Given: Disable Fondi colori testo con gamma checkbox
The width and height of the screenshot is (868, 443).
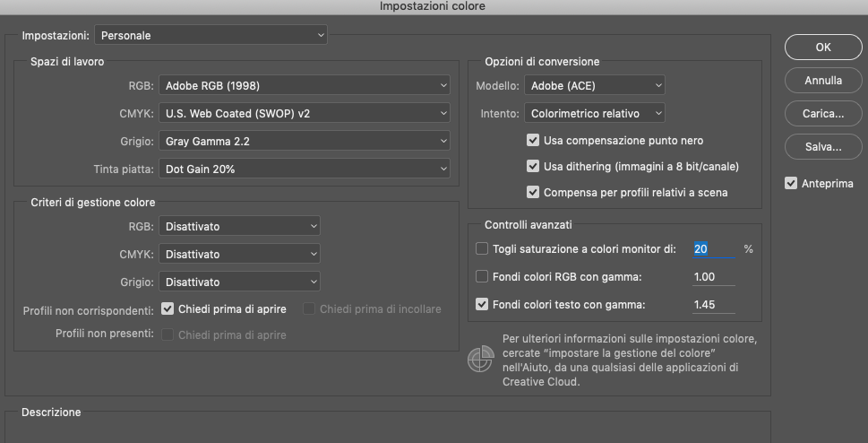Looking at the screenshot, I should pos(482,304).
